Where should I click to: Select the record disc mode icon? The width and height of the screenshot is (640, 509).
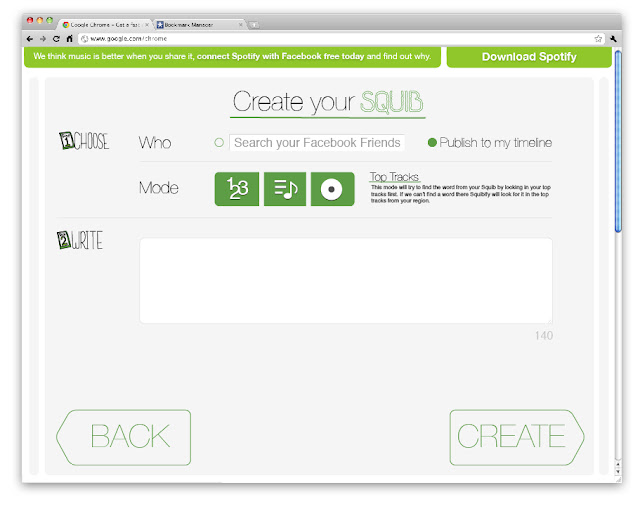[333, 189]
